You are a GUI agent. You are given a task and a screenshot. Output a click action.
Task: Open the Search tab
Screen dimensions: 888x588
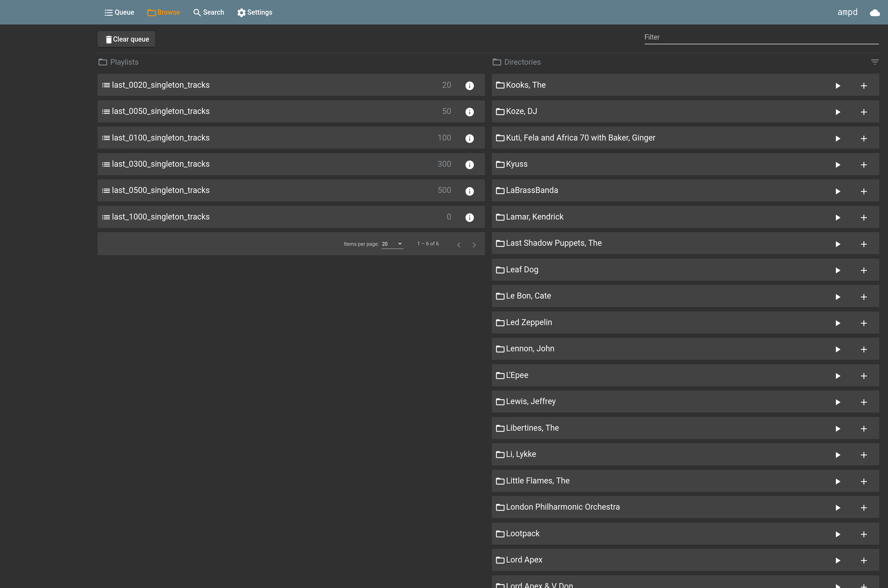208,12
